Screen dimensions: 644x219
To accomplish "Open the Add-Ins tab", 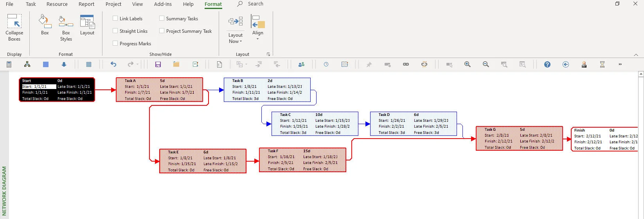I will (x=163, y=4).
